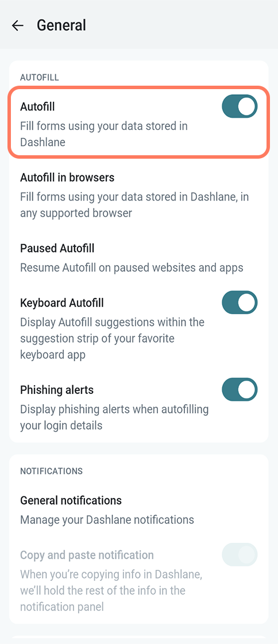Select the Phishing alerts label text
The image size is (278, 644).
tap(57, 390)
